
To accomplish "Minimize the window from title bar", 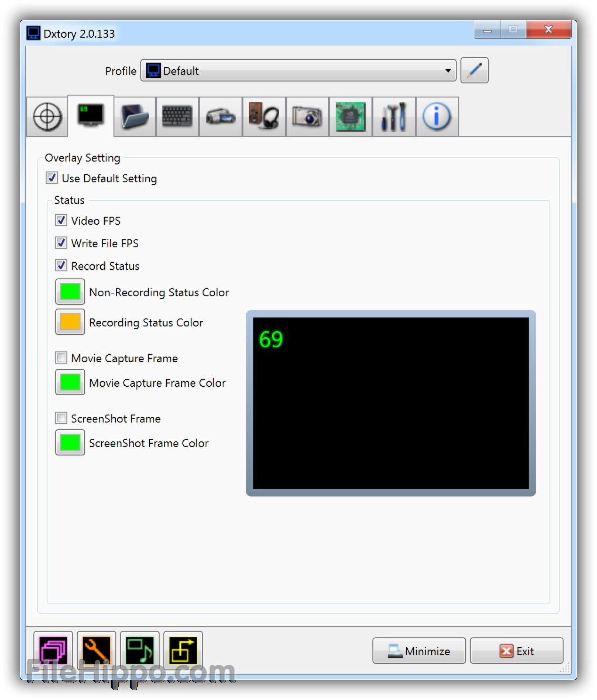I will point(487,30).
